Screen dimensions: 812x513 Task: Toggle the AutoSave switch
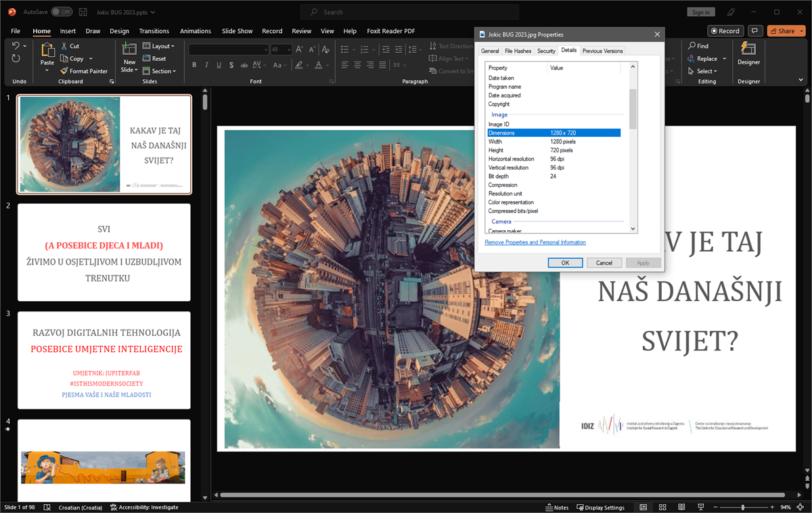(x=62, y=12)
